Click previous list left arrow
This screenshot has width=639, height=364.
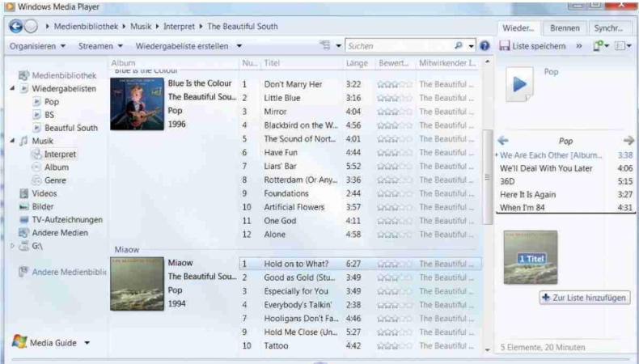(x=503, y=141)
